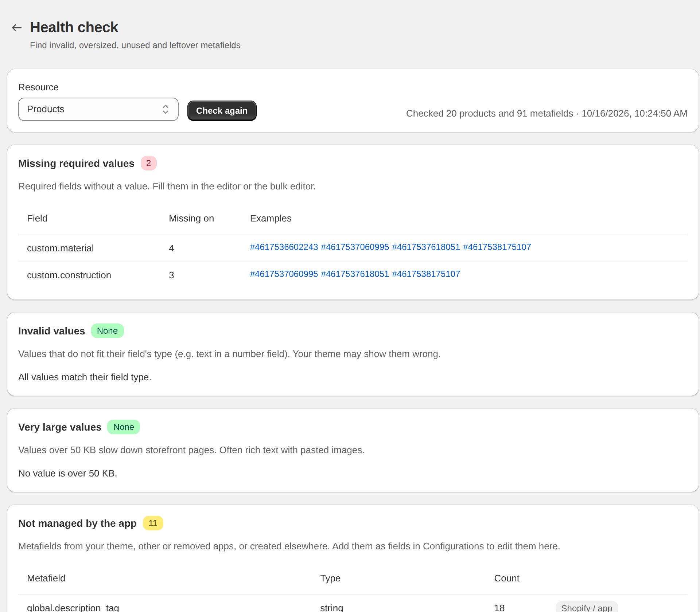Open link #4617537060995 in custom.construction row

(x=284, y=274)
